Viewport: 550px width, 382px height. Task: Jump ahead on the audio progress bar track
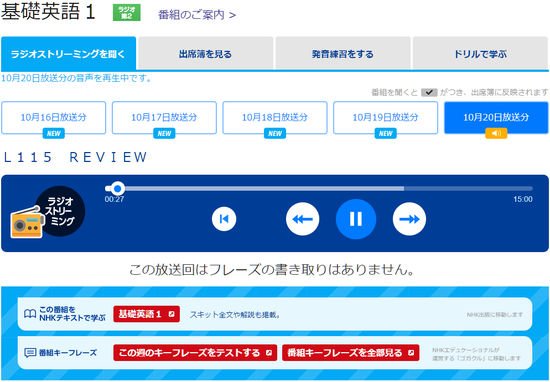point(318,189)
